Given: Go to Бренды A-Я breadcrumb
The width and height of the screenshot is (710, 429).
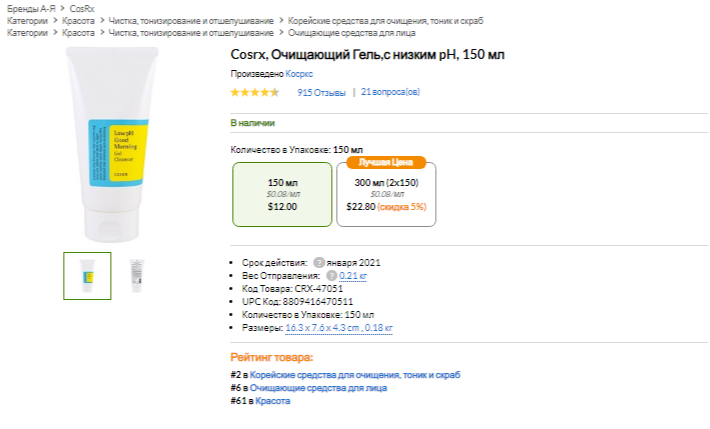Looking at the screenshot, I should (x=31, y=8).
